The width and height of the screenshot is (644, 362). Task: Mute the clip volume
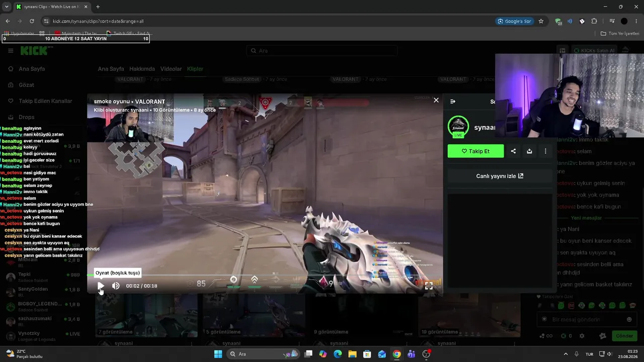coord(116,286)
